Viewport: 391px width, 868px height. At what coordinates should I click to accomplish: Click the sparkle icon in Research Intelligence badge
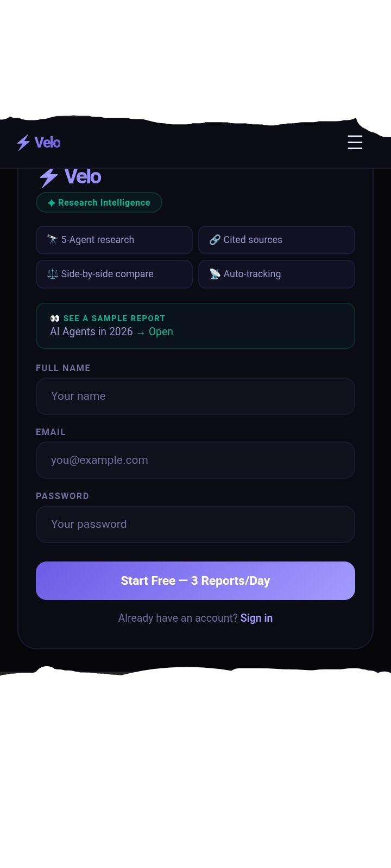click(51, 203)
